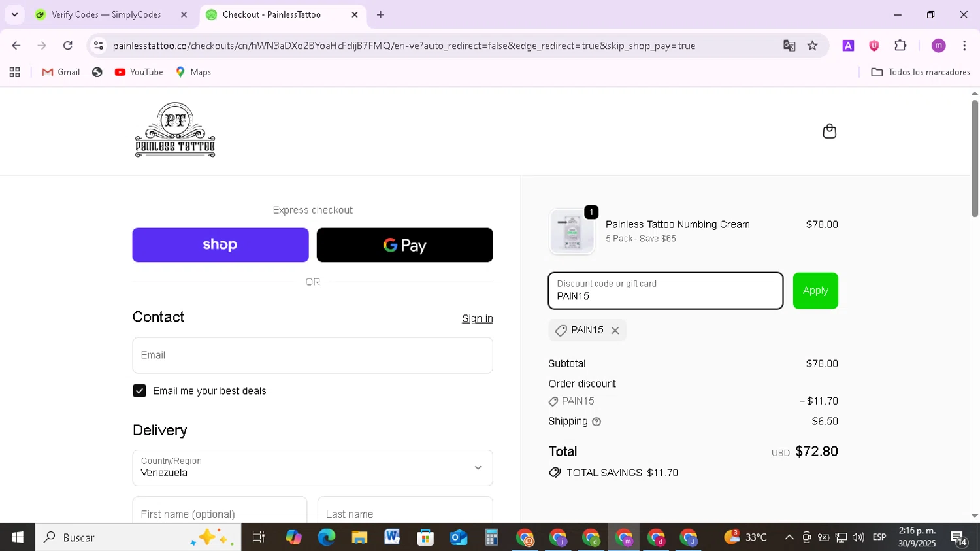Open File Explorer from taskbar
Screen dimensions: 980x551
point(359,537)
